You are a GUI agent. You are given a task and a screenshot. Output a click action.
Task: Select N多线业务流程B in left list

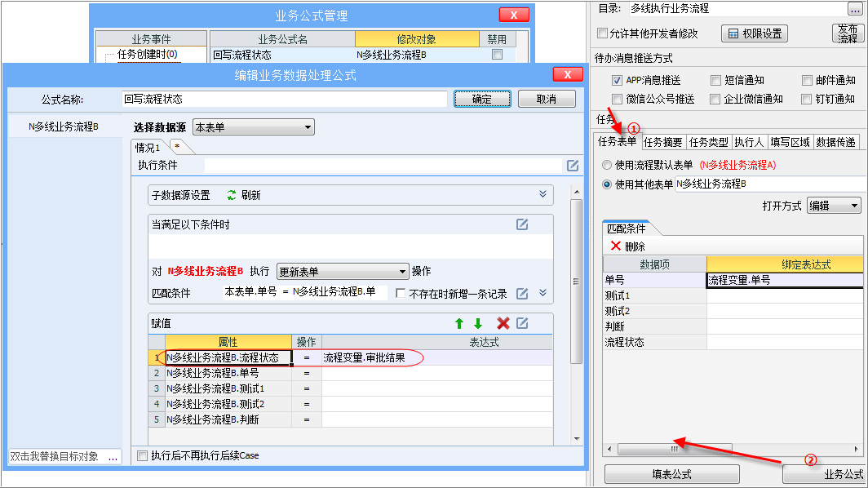(64, 126)
